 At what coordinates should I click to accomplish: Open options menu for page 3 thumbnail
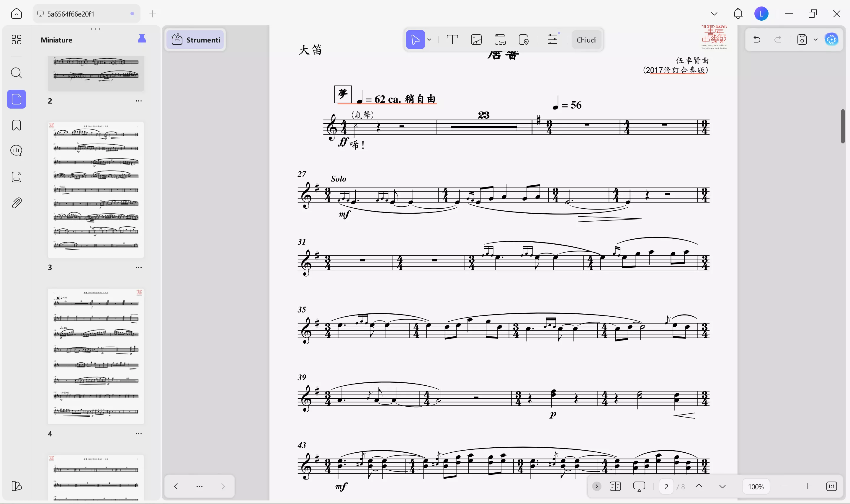[138, 267]
